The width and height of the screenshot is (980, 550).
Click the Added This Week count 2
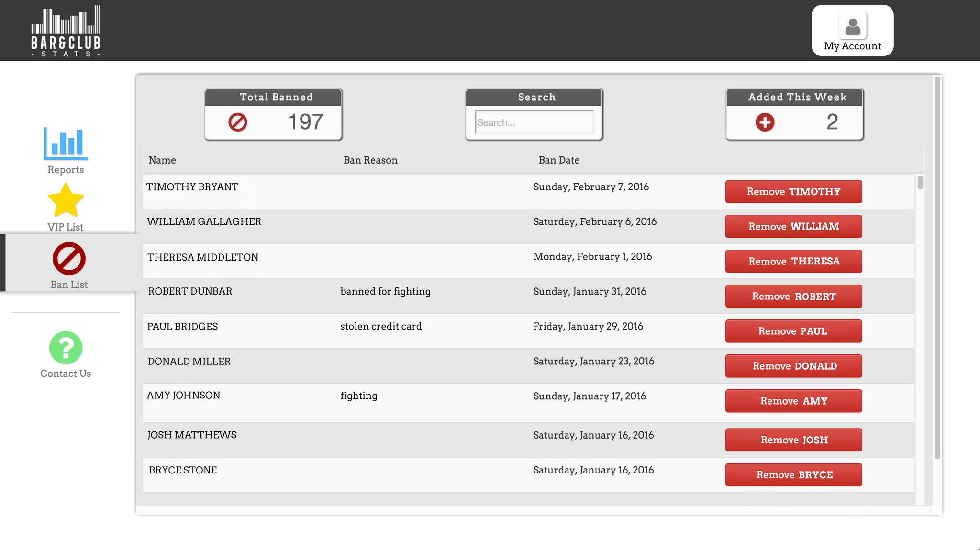coord(832,122)
